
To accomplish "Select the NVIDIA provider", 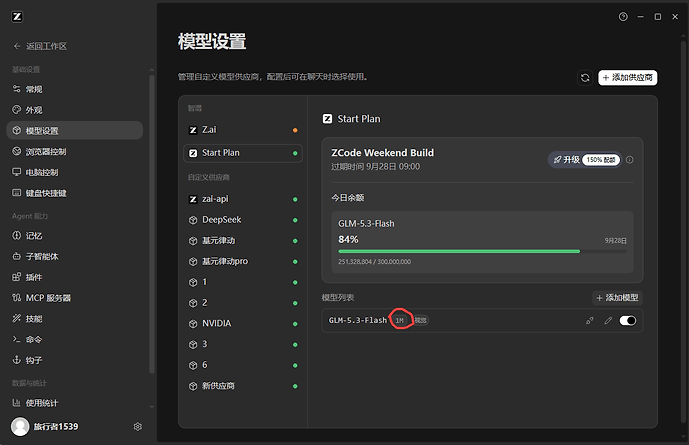I will point(243,324).
